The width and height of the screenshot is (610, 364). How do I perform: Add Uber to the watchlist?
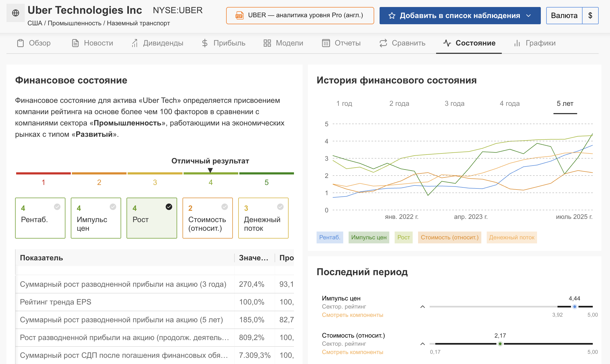[460, 16]
